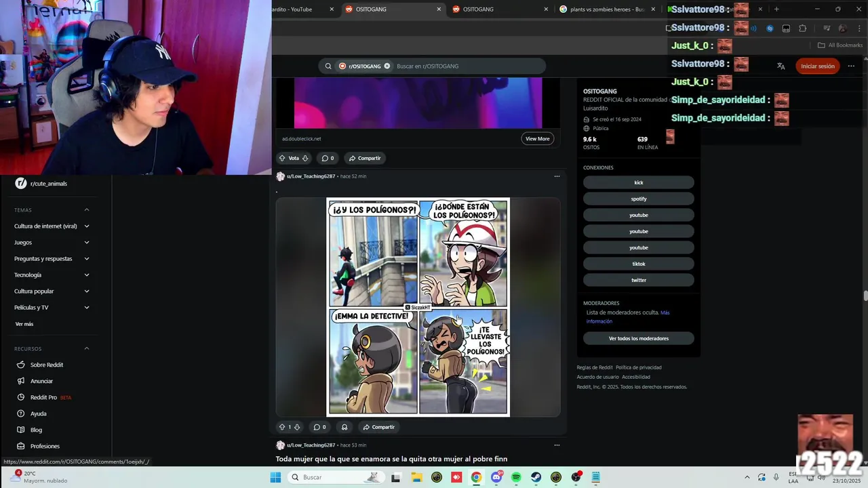
Task: Downvote the ad.doubleclick.net promoted post
Action: 305,158
